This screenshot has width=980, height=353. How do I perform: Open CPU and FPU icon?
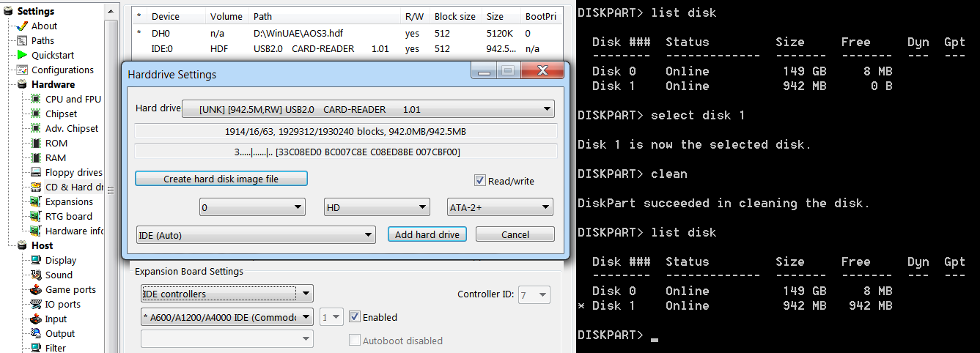(35, 99)
